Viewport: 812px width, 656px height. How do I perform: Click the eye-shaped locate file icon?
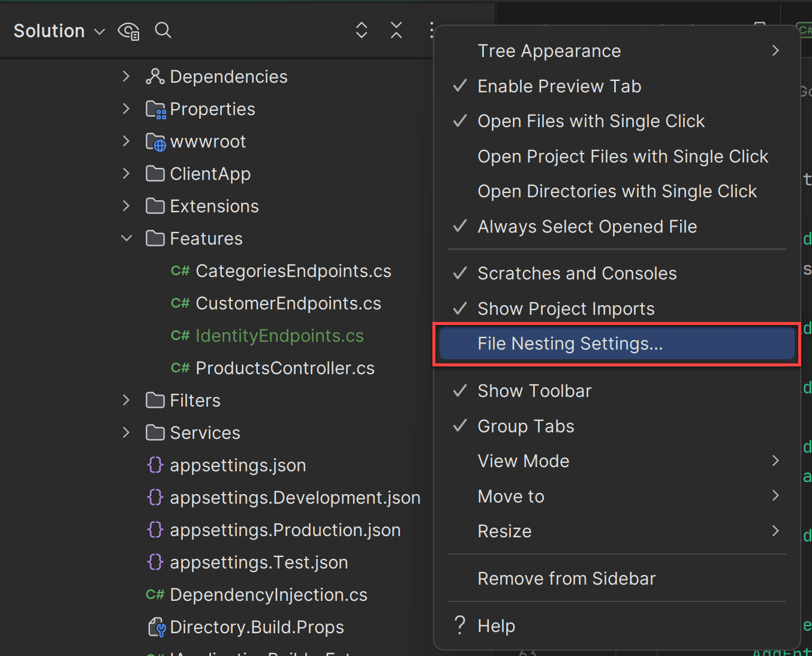point(128,30)
